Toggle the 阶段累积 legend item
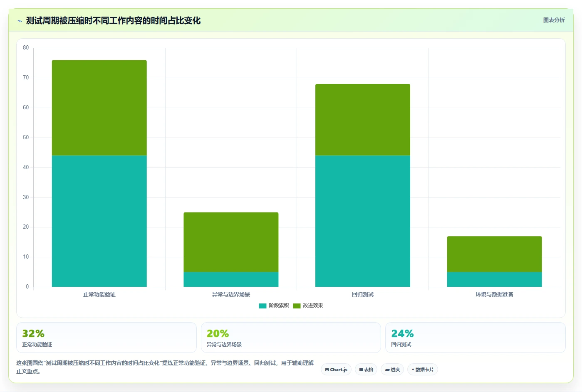This screenshot has width=582, height=392. 274,306
